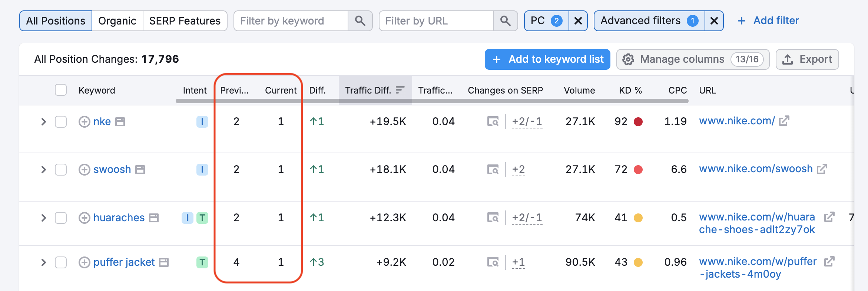
Task: Expand the nke keyword row
Action: pos(43,122)
